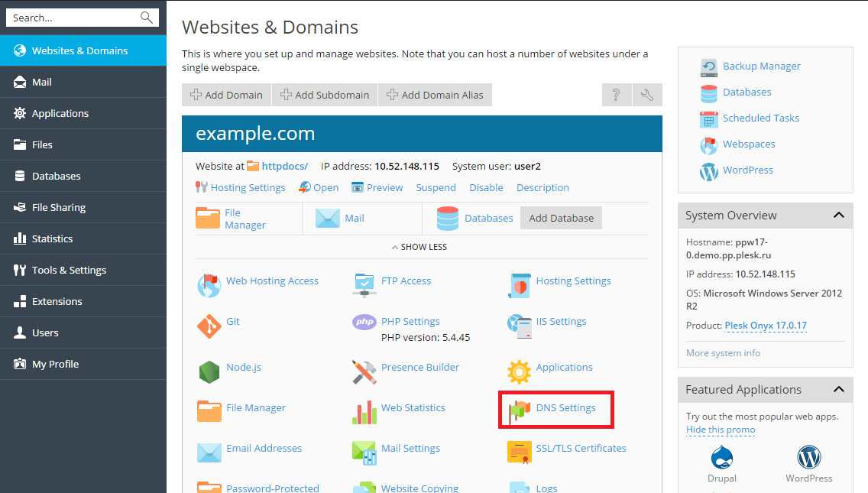Screen dimensions: 868x493
Task: Open FTP Access
Action: pos(406,281)
